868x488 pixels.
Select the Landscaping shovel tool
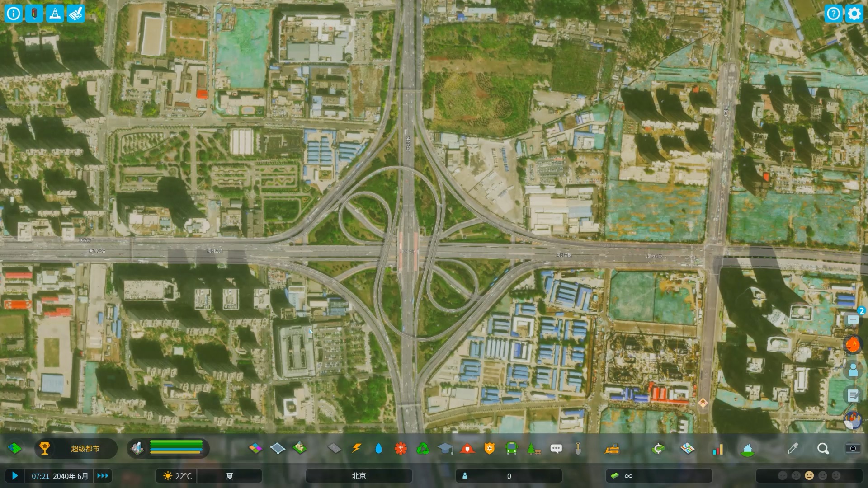click(x=578, y=448)
